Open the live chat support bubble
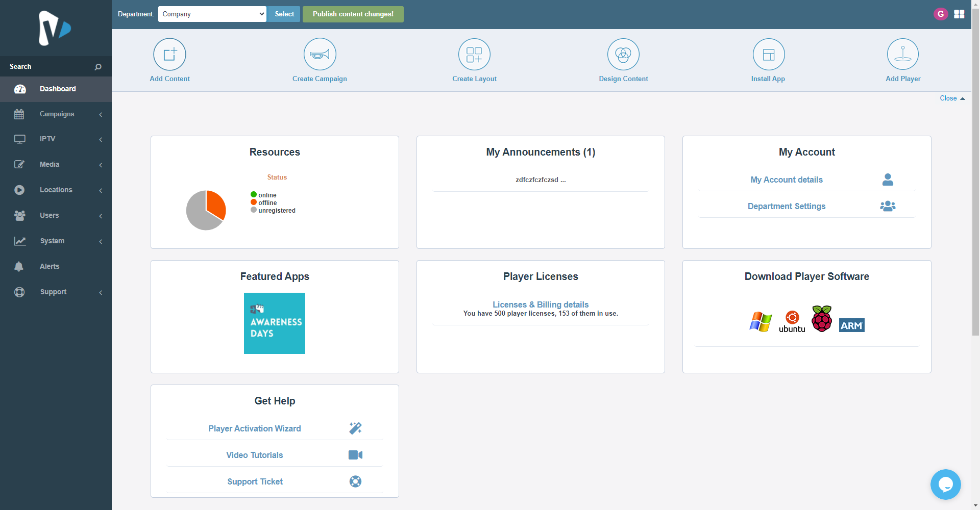The width and height of the screenshot is (980, 510). (945, 484)
